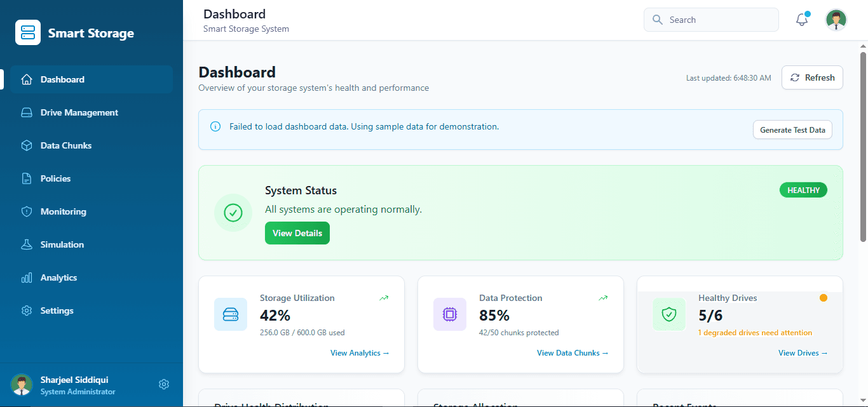Image resolution: width=868 pixels, height=407 pixels.
Task: Select Policies in the sidebar
Action: [x=56, y=178]
